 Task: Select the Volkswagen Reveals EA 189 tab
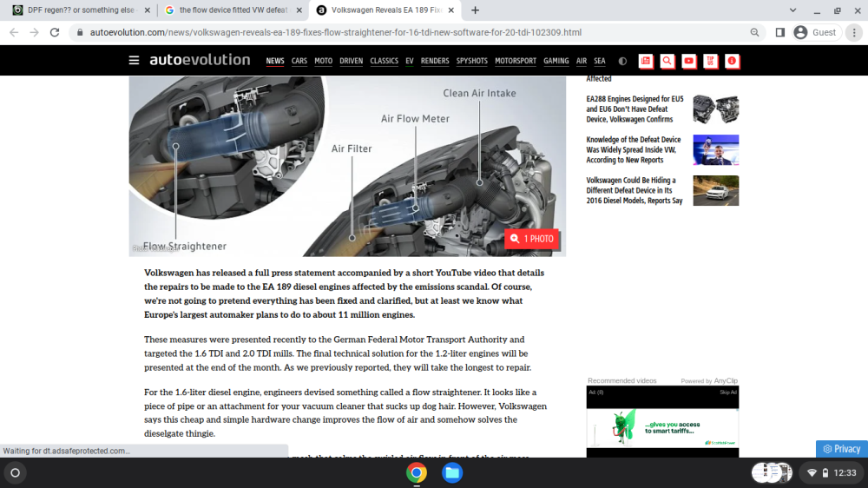pos(386,10)
